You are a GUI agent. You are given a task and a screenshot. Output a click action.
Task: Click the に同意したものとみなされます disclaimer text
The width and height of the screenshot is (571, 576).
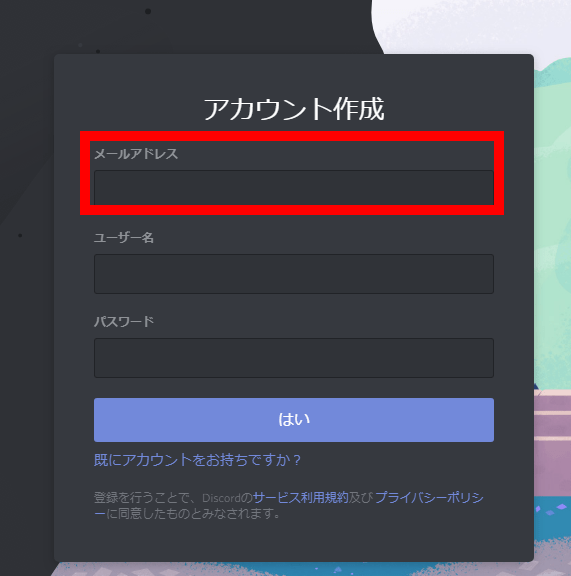click(x=193, y=514)
